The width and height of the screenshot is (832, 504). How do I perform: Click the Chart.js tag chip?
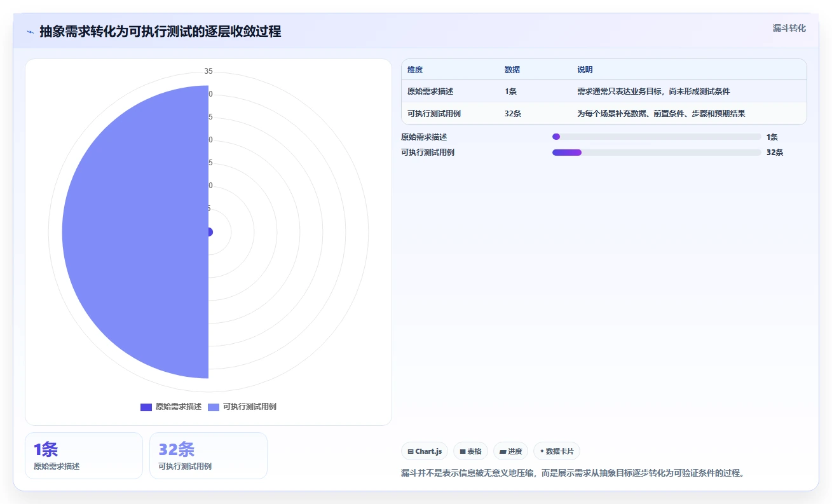(x=425, y=451)
